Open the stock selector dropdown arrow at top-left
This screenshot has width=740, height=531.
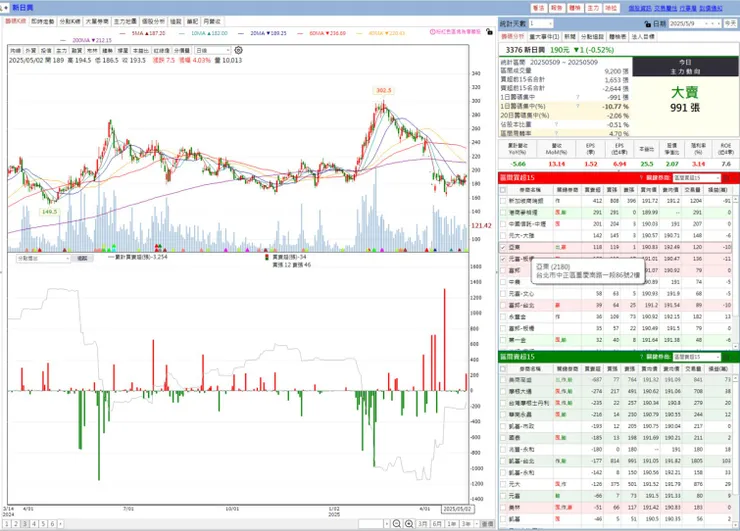tap(6, 8)
